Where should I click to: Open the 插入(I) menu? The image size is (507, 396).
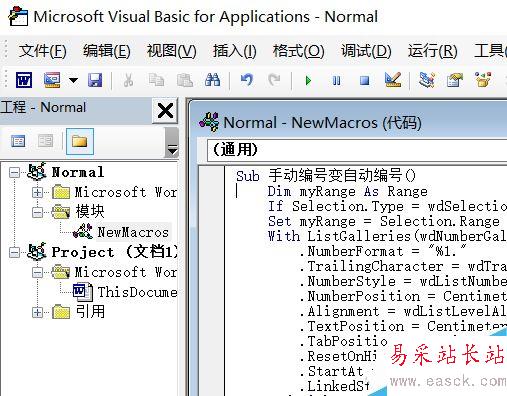click(235, 51)
